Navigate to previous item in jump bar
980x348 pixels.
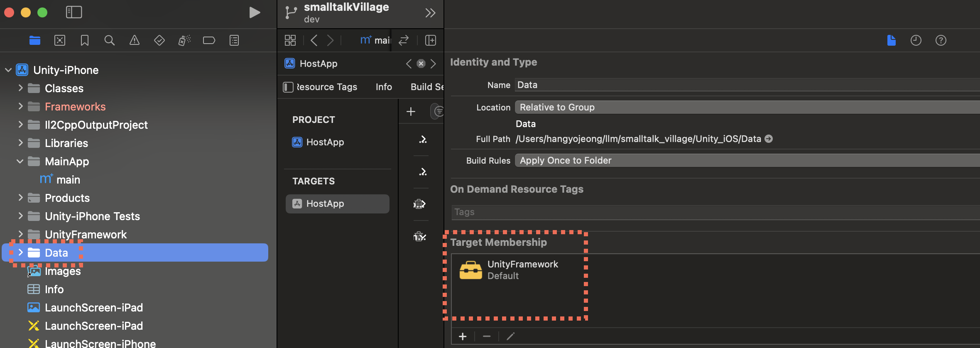(x=409, y=64)
